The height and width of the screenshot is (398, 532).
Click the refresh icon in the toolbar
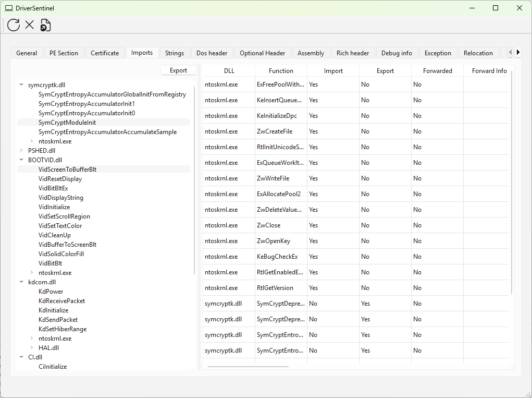pos(14,25)
